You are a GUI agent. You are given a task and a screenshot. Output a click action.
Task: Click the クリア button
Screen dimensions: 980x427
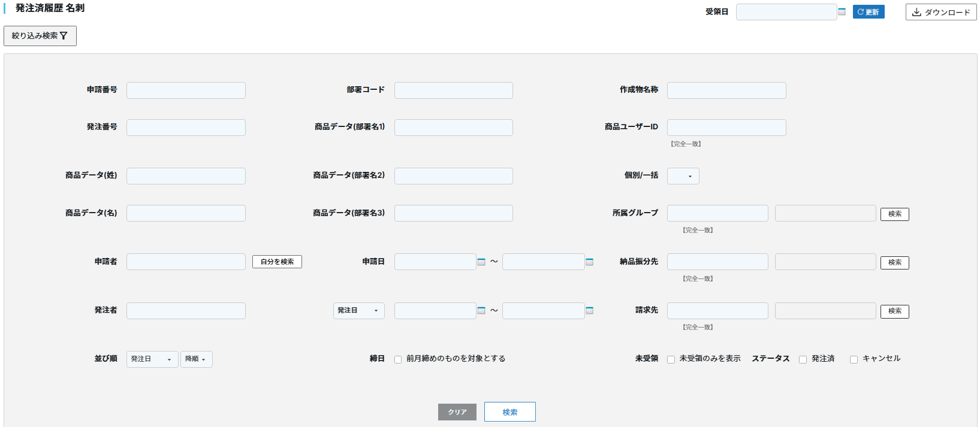click(457, 412)
